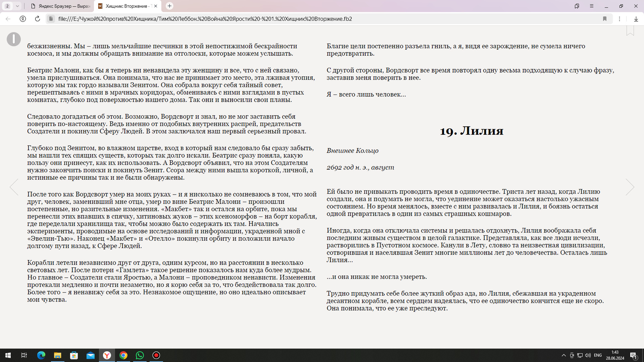Switch input language ENG indicator
Viewport: 644px width, 362px height.
pyautogui.click(x=598, y=355)
